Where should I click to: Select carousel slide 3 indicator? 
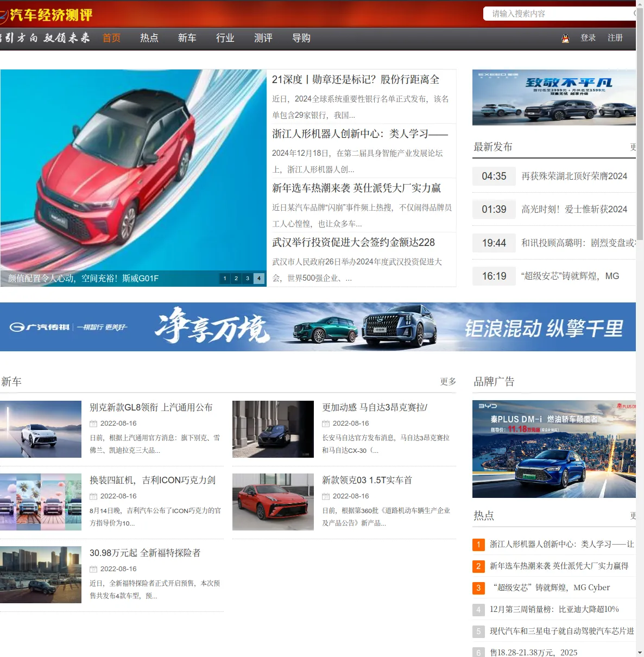coord(248,279)
